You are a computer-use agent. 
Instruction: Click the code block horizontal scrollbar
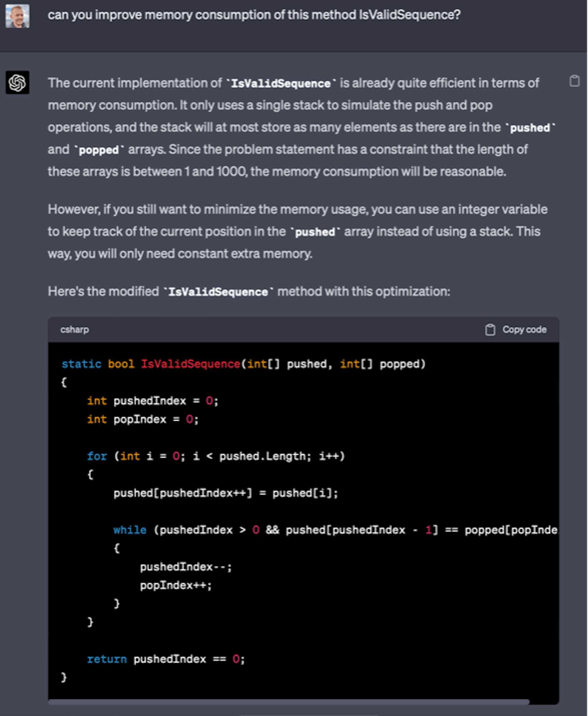pyautogui.click(x=288, y=702)
